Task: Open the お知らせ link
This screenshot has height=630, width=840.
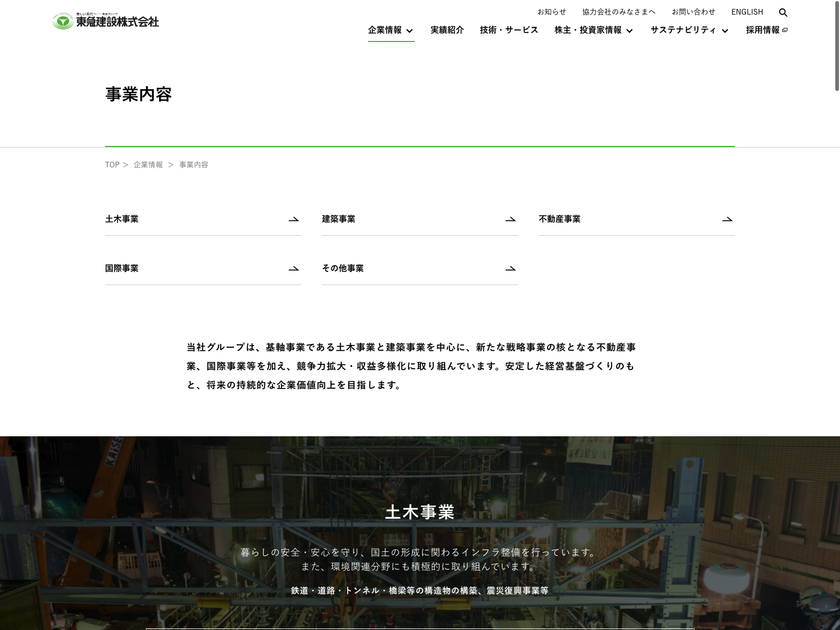Action: pyautogui.click(x=551, y=12)
